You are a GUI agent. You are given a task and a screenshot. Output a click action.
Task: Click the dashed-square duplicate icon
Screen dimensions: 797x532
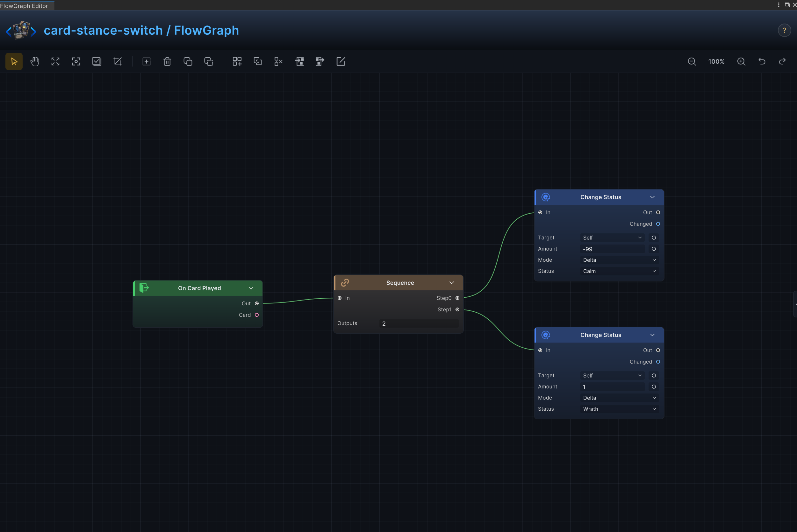pyautogui.click(x=208, y=61)
